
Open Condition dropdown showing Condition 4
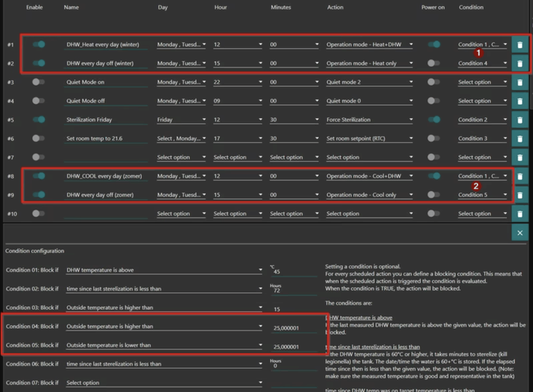(x=482, y=63)
